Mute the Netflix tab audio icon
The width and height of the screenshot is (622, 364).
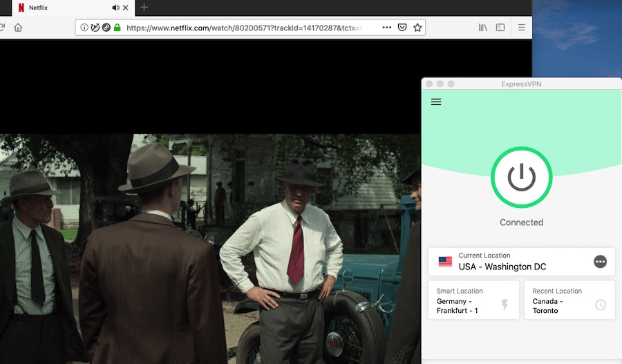point(115,8)
